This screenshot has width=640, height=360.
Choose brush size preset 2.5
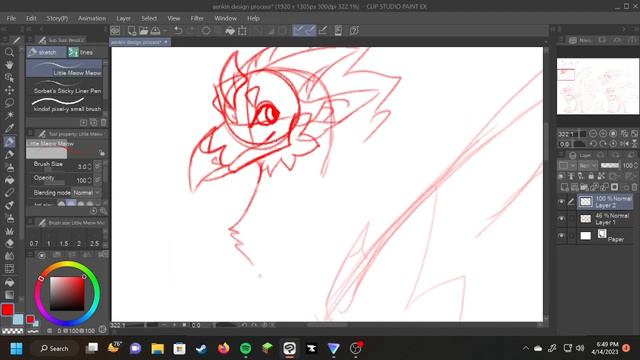pos(94,243)
